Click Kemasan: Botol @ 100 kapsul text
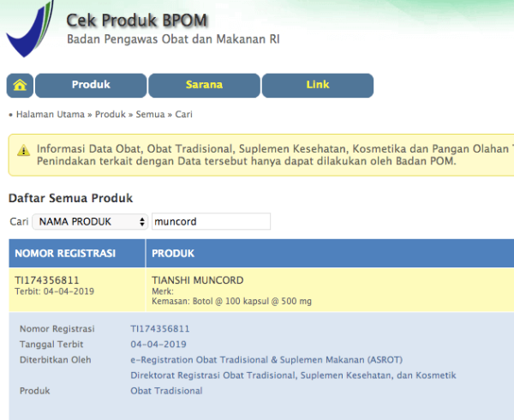Image resolution: width=514 pixels, height=420 pixels. coord(232,302)
